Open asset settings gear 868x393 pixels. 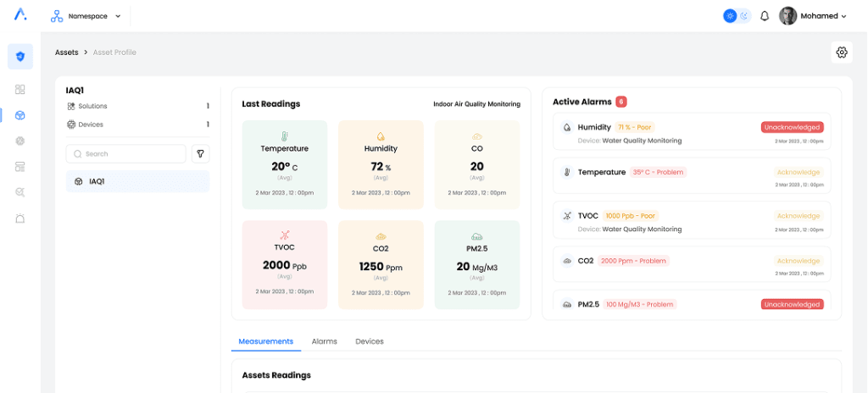click(x=841, y=53)
